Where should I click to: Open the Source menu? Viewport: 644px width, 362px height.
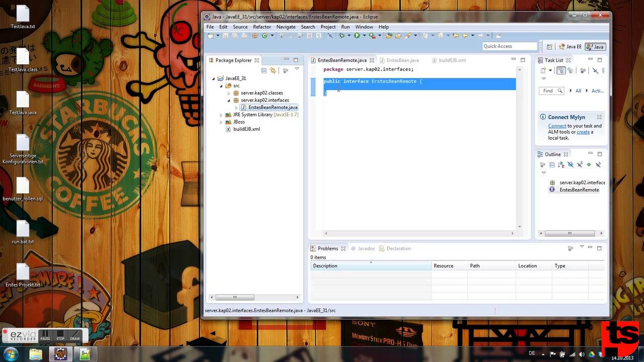pos(240,27)
